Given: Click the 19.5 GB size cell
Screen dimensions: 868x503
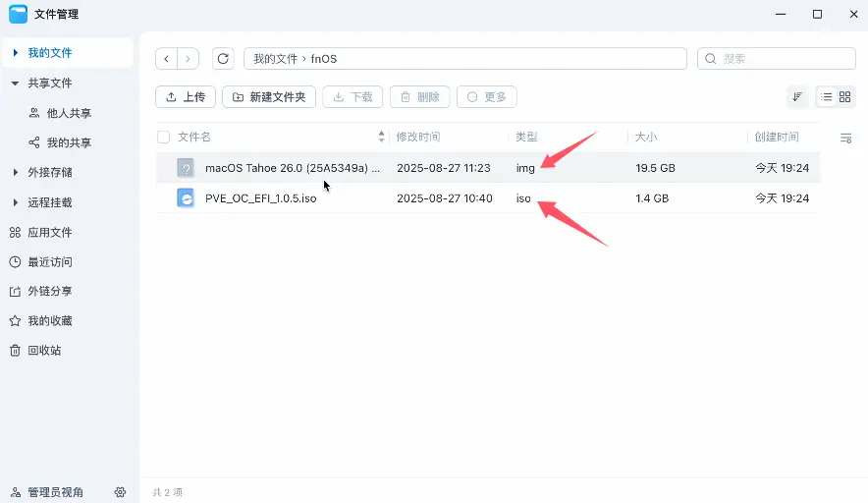Looking at the screenshot, I should (x=656, y=168).
